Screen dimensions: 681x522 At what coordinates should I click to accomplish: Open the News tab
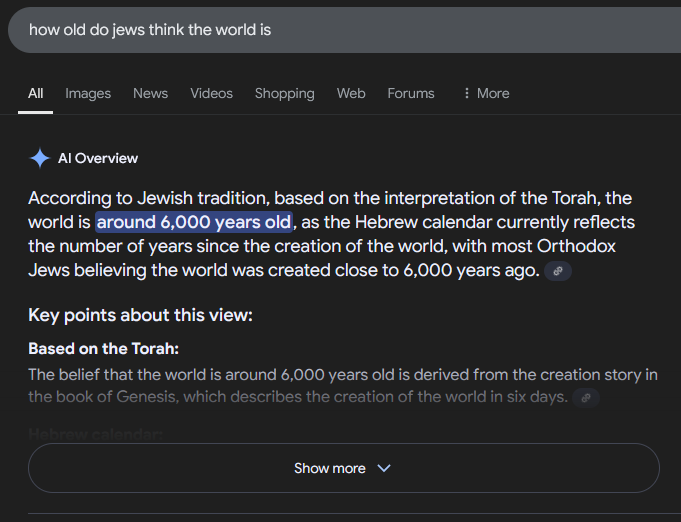tap(150, 93)
